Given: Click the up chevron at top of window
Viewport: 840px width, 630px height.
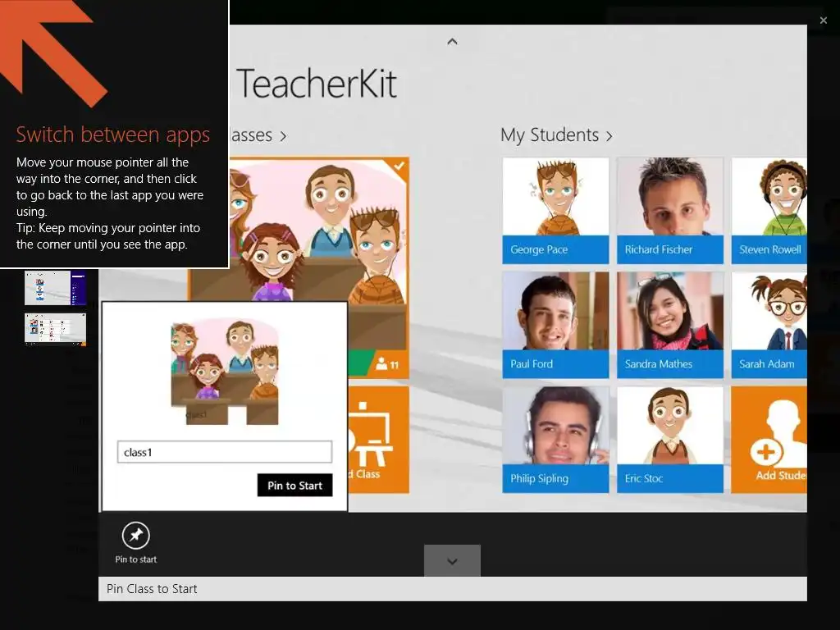Looking at the screenshot, I should 452,41.
